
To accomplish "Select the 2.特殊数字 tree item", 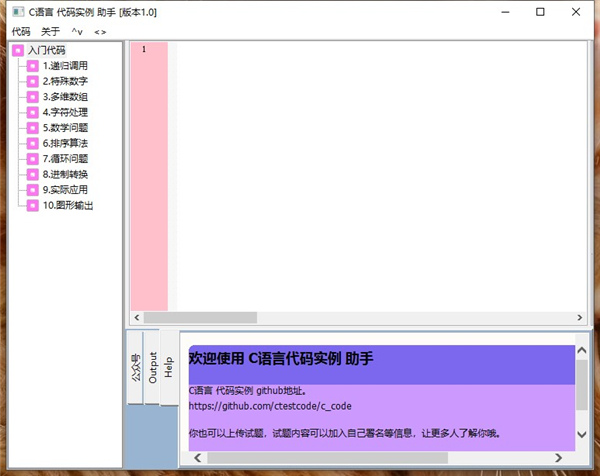I will tap(65, 81).
